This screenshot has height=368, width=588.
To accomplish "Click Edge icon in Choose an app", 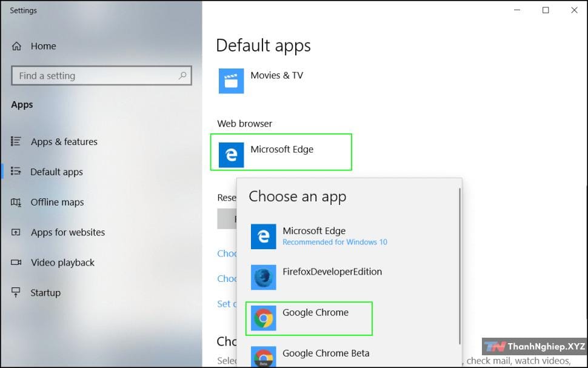I will (x=263, y=236).
